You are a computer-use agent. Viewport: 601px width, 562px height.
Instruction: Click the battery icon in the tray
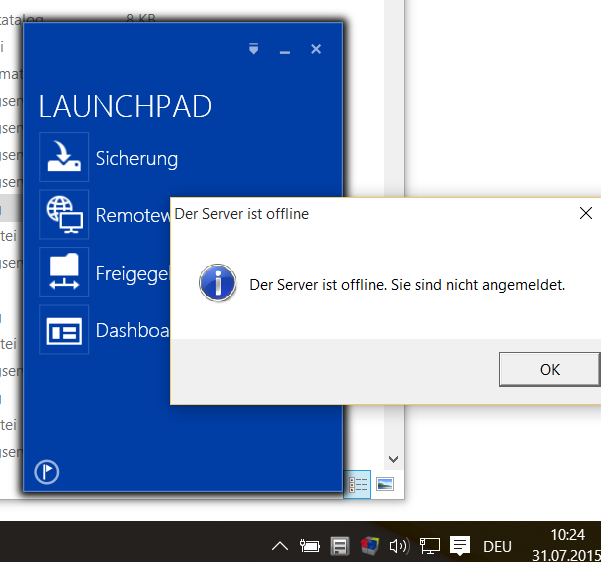(310, 546)
